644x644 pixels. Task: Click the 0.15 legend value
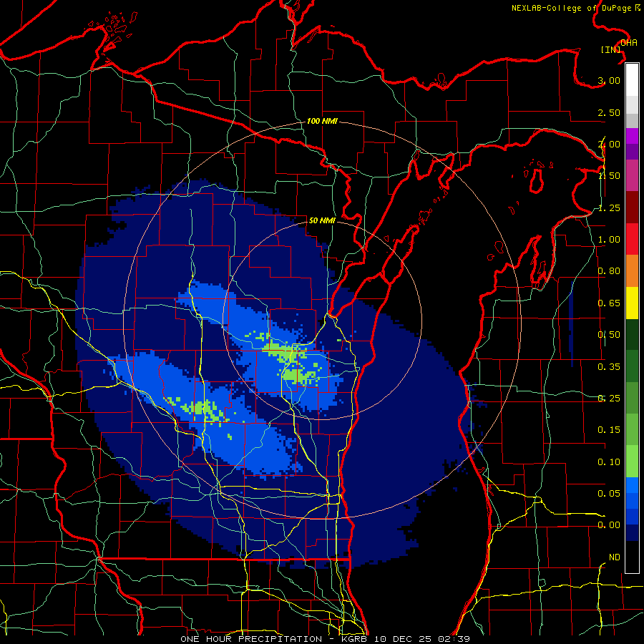click(x=609, y=430)
